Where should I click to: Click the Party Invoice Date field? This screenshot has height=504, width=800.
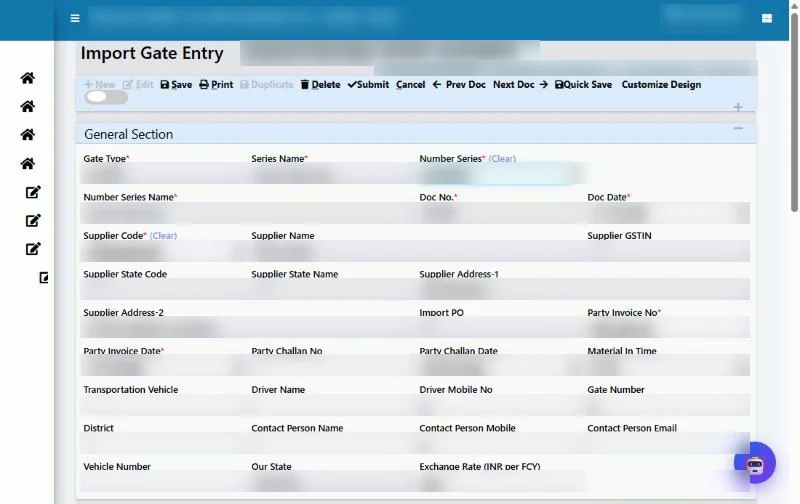pyautogui.click(x=163, y=367)
